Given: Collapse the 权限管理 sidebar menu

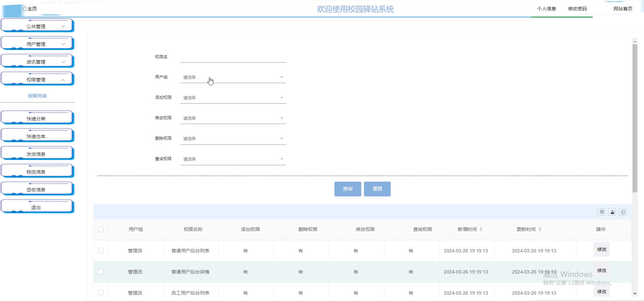Looking at the screenshot, I should pos(37,79).
